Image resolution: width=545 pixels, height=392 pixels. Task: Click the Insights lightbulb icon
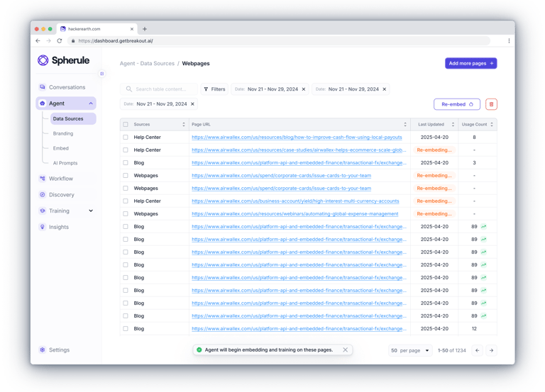(43, 227)
